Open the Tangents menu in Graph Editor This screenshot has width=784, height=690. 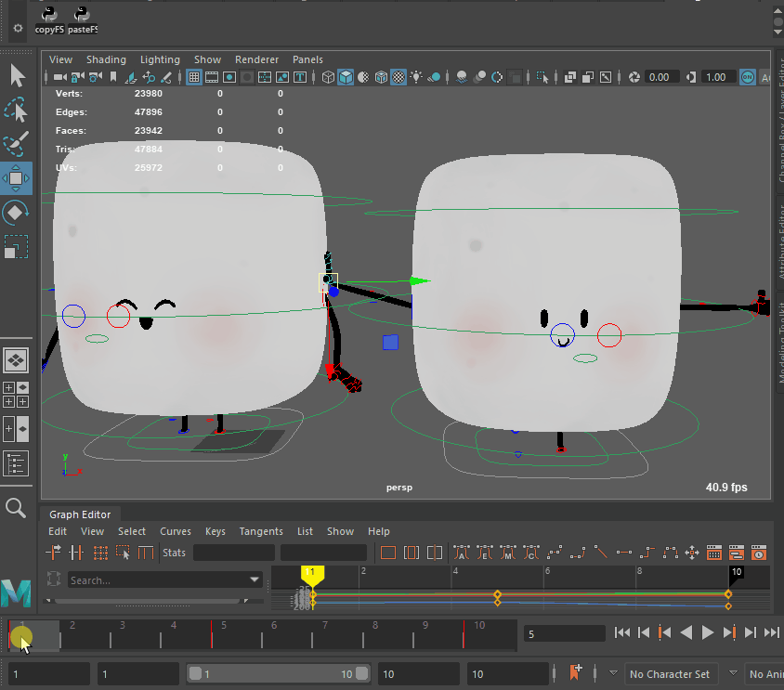(261, 531)
